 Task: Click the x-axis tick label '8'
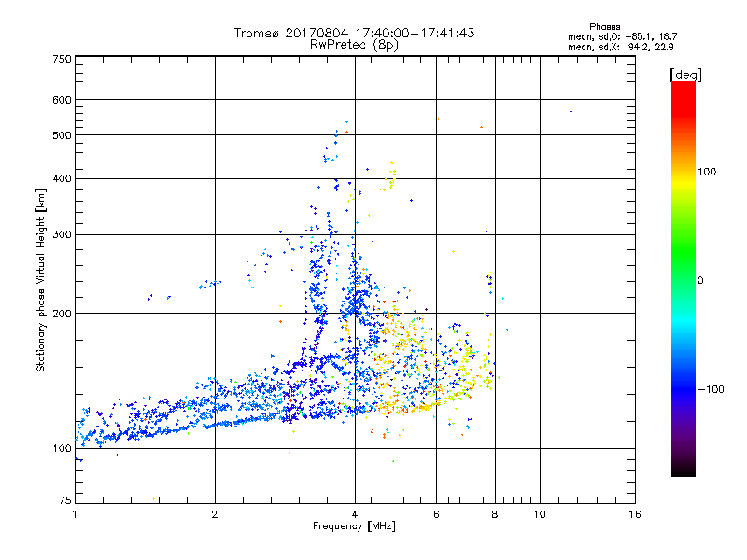click(495, 514)
